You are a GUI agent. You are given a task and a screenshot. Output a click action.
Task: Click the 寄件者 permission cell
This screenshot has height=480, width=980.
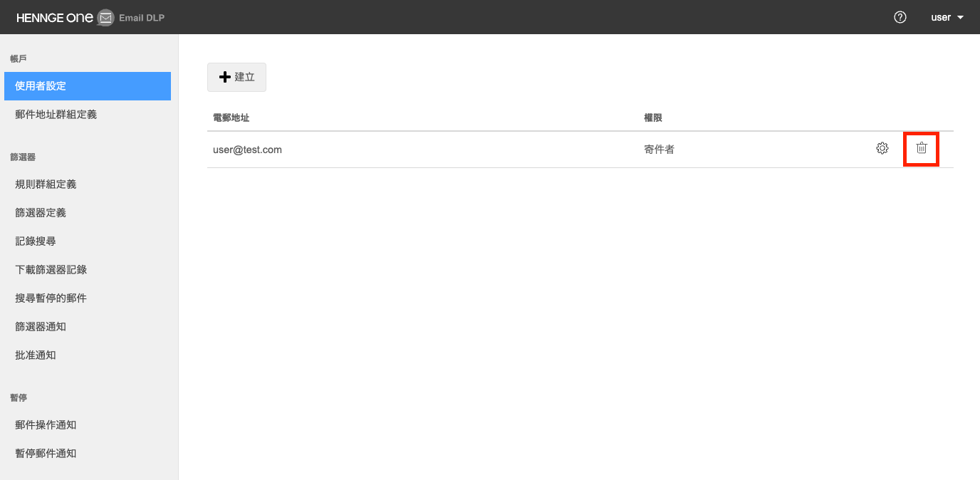[659, 150]
